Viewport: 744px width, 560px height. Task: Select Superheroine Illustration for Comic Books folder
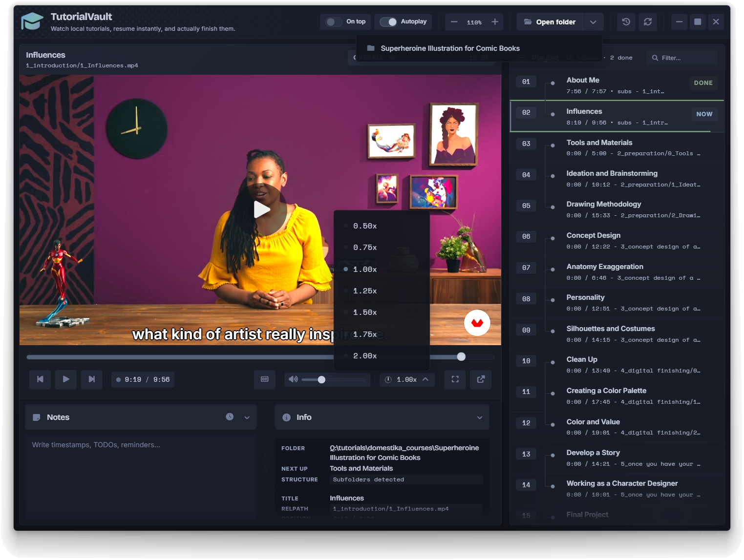[479, 48]
